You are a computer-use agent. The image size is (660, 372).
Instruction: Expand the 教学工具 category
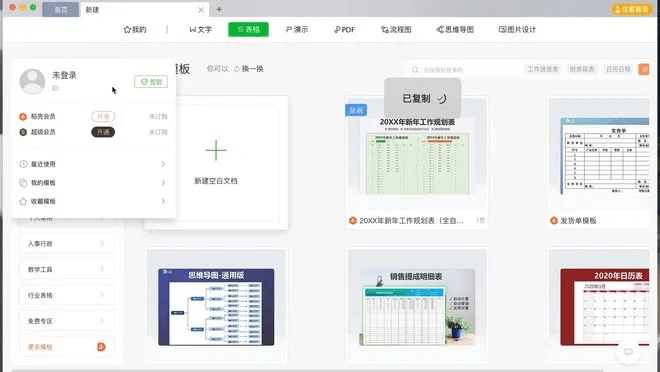pyautogui.click(x=67, y=269)
